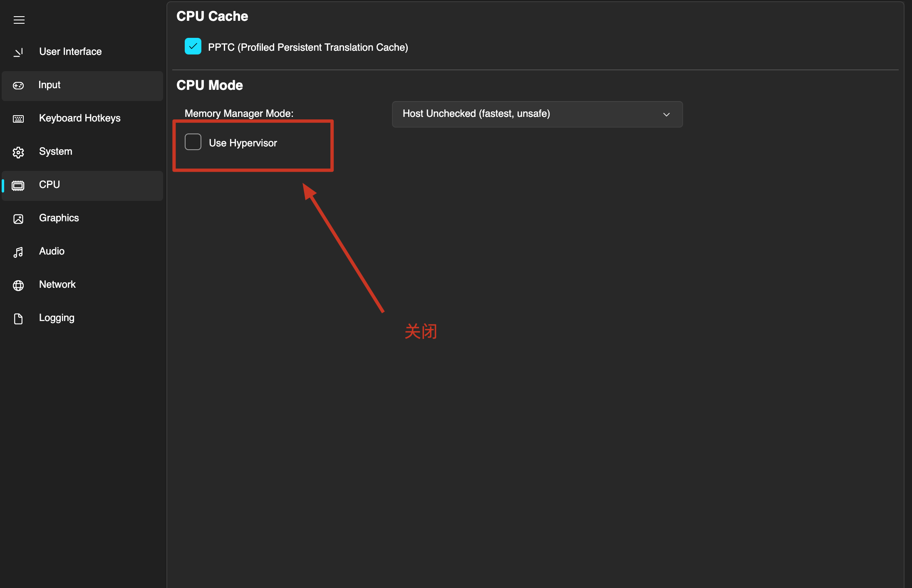The image size is (912, 588).
Task: Click the Keyboard Hotkeys keyboard icon
Action: pyautogui.click(x=18, y=119)
